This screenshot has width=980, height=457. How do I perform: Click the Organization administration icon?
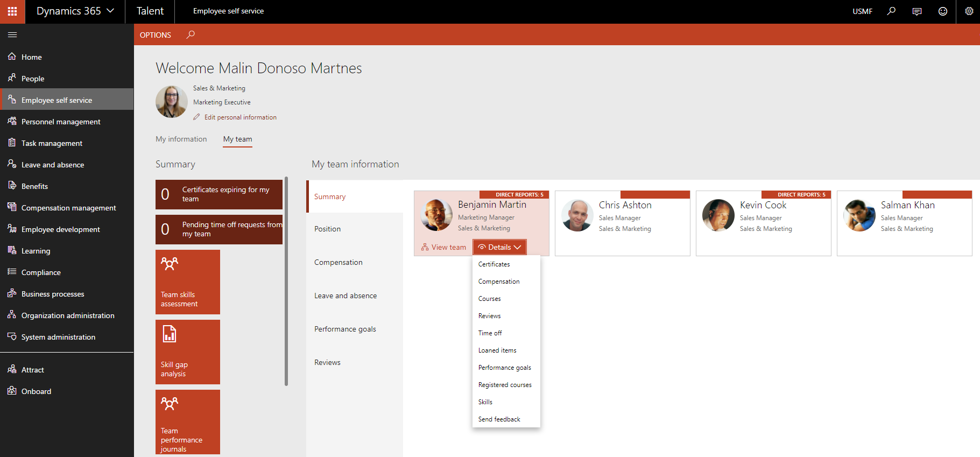click(12, 315)
